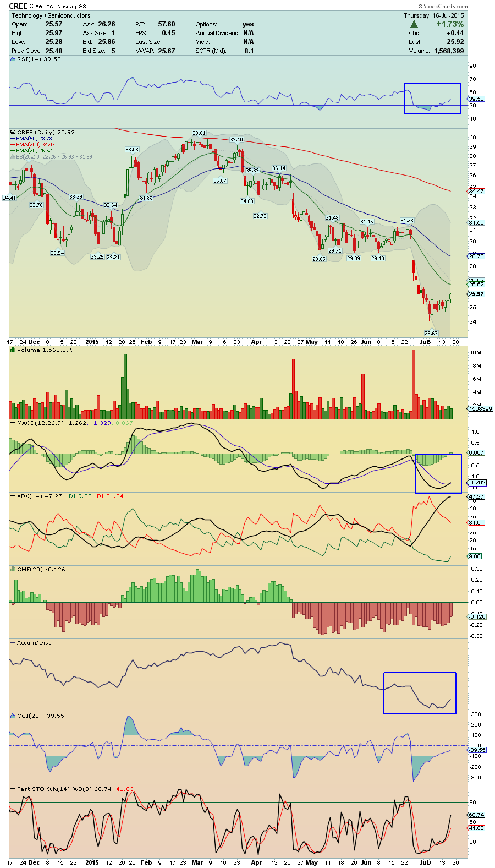Click the RSI 39.50 tag on right axis
The height and width of the screenshot is (868, 495).
(x=476, y=99)
